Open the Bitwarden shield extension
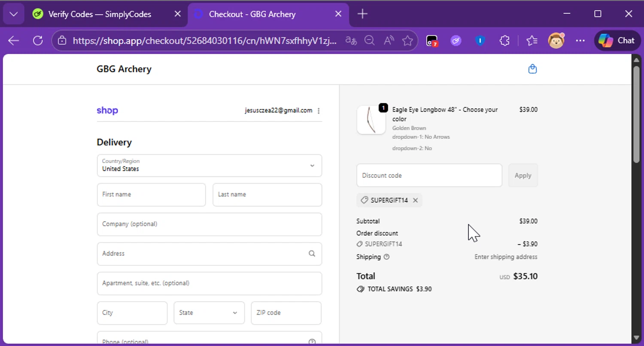The width and height of the screenshot is (644, 346). point(480,41)
